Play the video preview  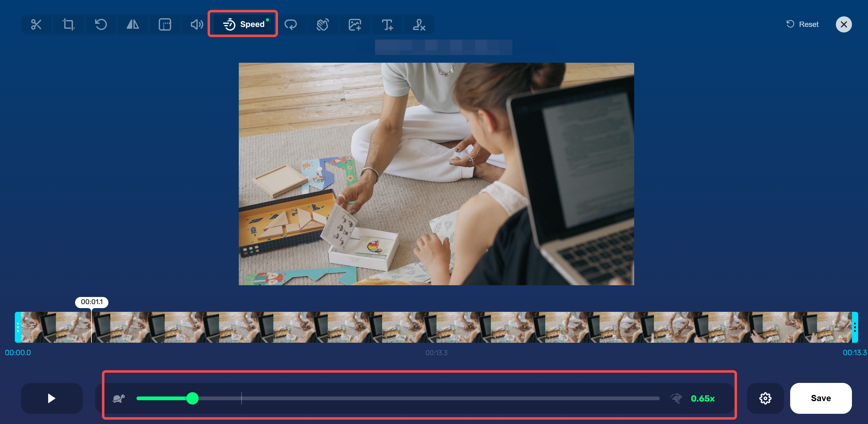(x=52, y=398)
